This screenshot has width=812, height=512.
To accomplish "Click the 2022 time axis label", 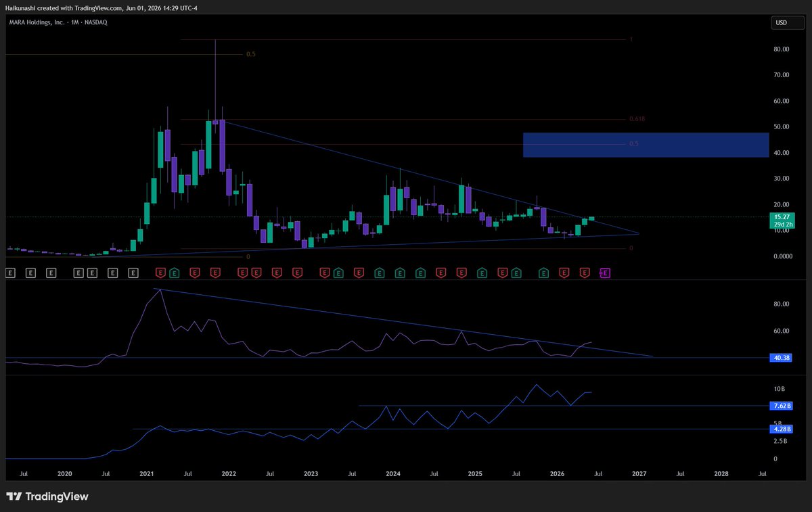I will pyautogui.click(x=229, y=474).
